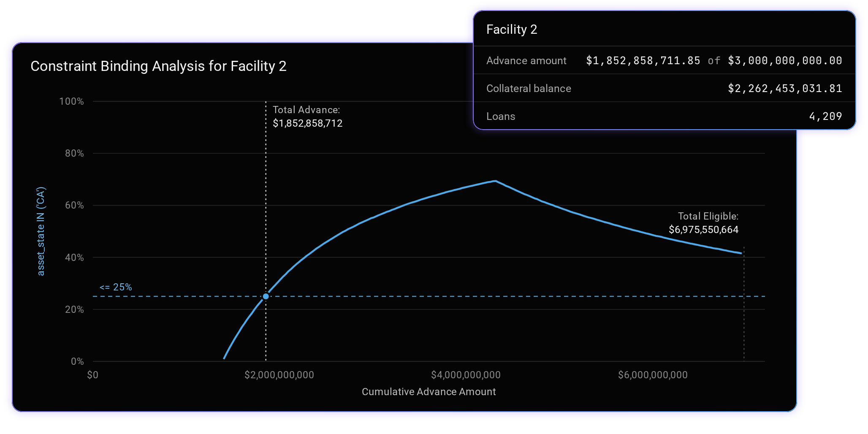Click the $2,000,000,000 x-axis tick label
Viewport: 868px width, 434px height.
point(279,375)
